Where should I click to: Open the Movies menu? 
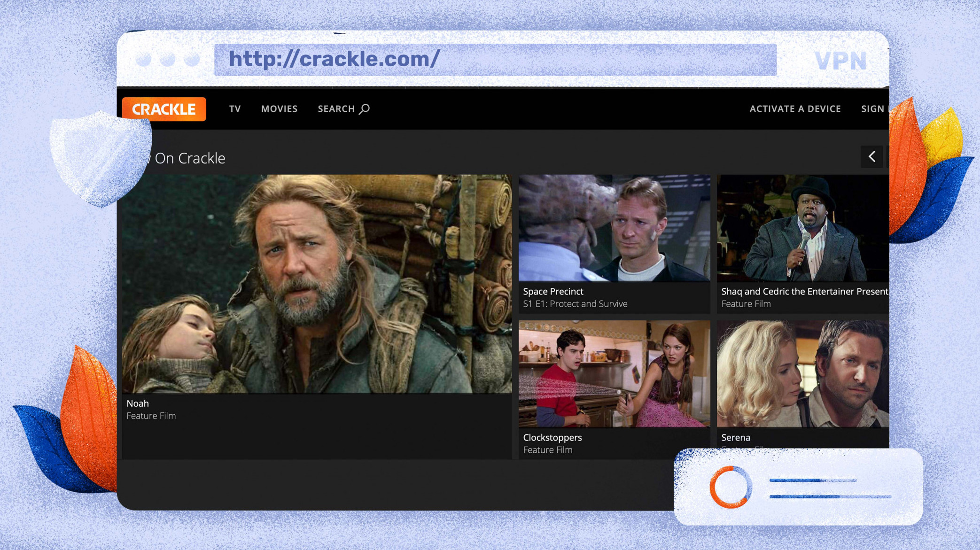click(x=280, y=109)
